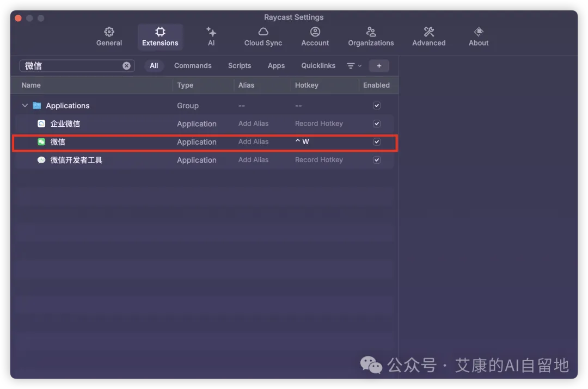
Task: Open the AI settings tab
Action: (x=211, y=37)
